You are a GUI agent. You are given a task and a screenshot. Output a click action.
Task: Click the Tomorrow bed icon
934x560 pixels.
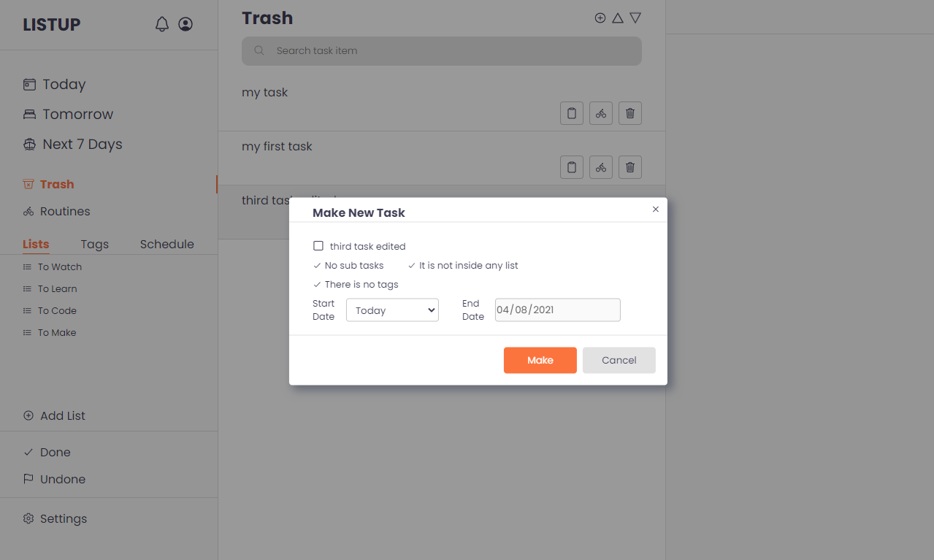[x=29, y=114]
